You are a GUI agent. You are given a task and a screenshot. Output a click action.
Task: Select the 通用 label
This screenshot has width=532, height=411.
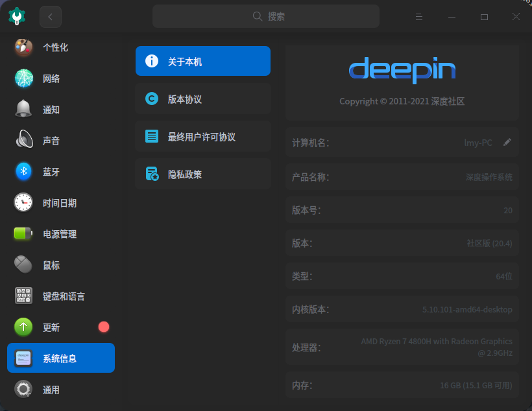tap(51, 390)
